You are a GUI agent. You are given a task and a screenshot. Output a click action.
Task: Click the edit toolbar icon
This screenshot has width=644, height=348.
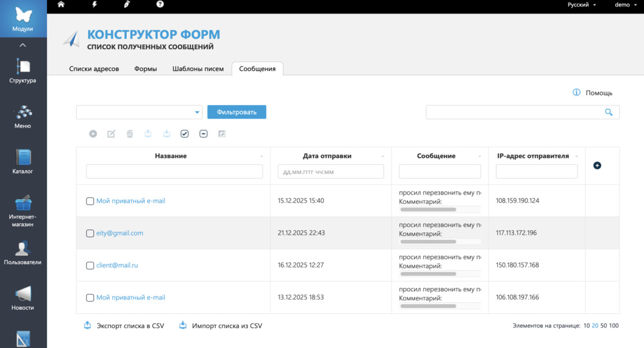[111, 133]
